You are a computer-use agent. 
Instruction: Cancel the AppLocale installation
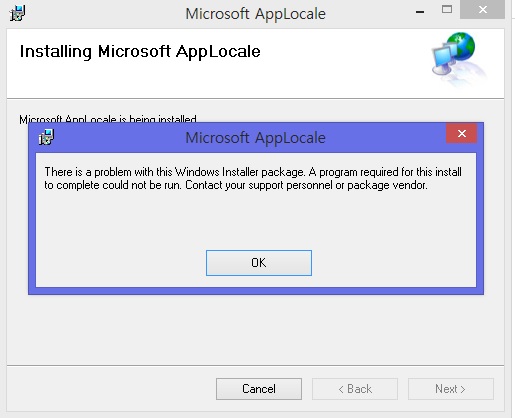point(259,389)
